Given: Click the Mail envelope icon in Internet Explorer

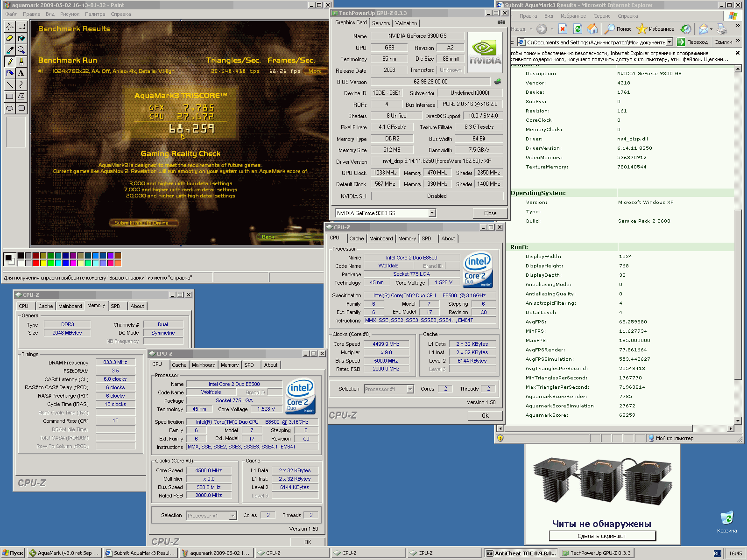Looking at the screenshot, I should coord(703,29).
